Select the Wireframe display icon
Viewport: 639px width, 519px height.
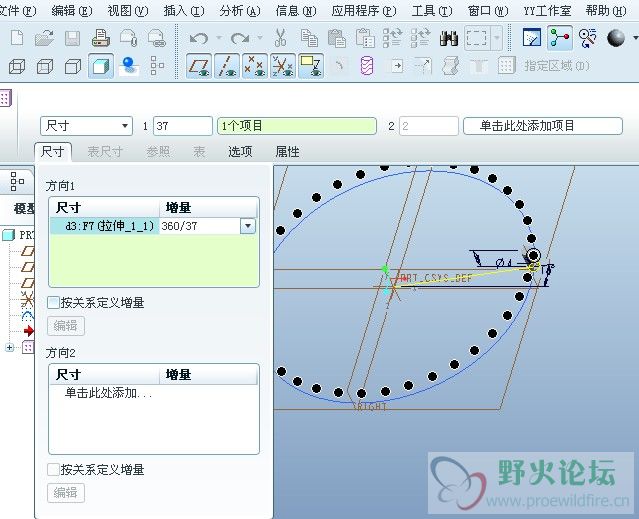pos(17,66)
